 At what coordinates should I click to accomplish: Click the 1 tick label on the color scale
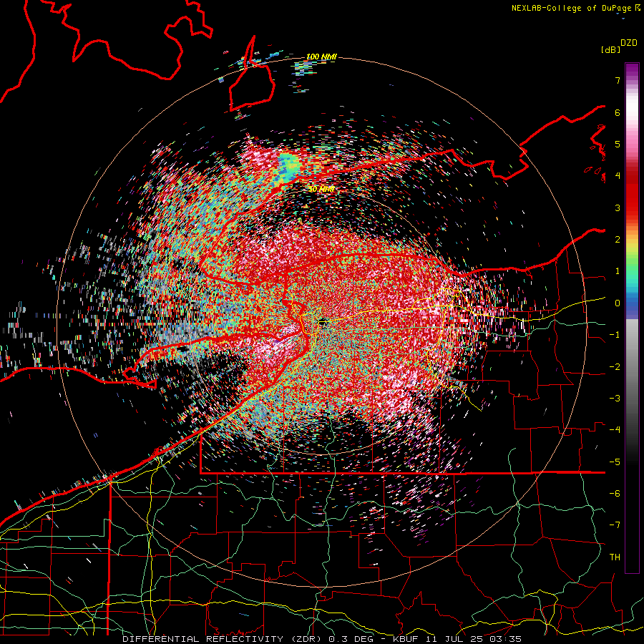[x=618, y=271]
